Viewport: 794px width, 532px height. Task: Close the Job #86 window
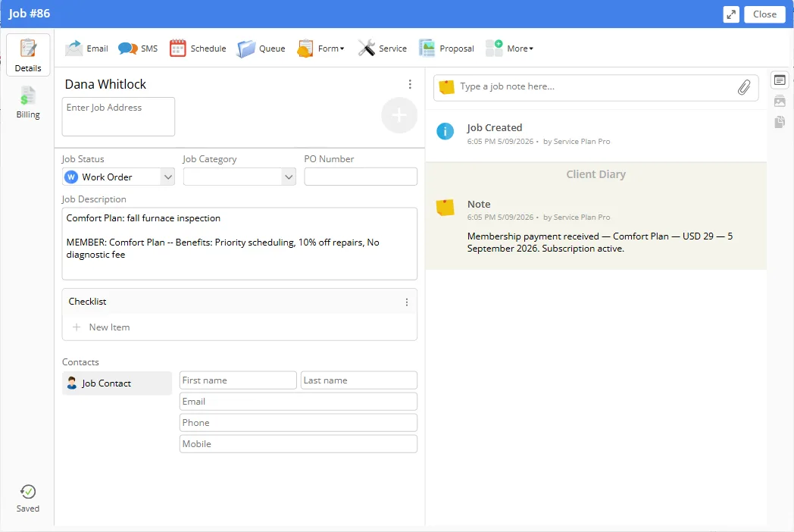pos(764,14)
